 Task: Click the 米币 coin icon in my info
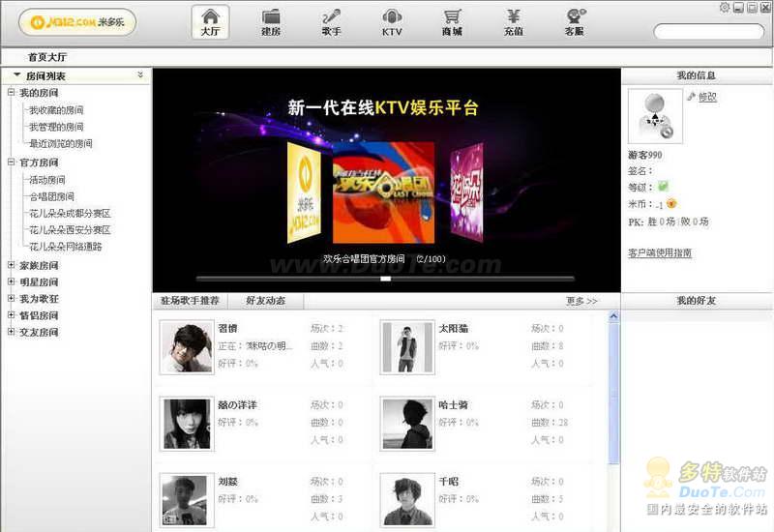(670, 203)
